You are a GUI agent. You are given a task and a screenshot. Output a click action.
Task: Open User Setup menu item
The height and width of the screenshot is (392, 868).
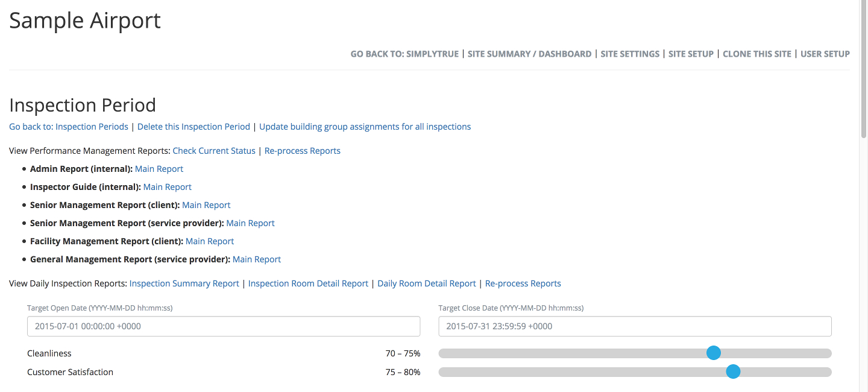pos(825,54)
